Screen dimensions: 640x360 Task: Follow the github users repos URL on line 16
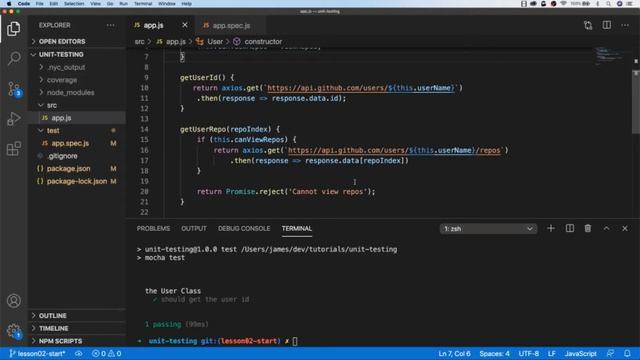[x=394, y=150]
